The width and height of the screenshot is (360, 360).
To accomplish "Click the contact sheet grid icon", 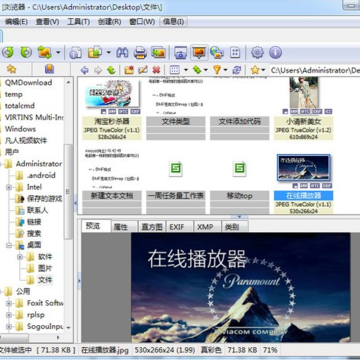I will point(235,52).
